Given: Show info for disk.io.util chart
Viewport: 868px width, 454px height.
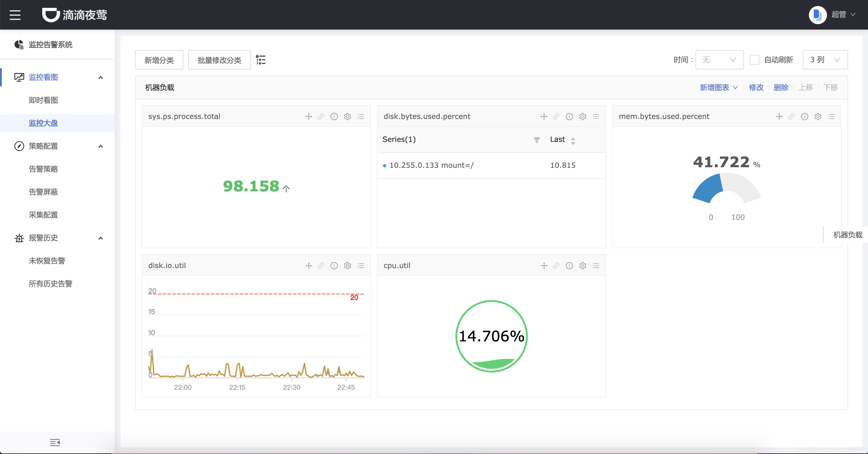Looking at the screenshot, I should click(334, 265).
